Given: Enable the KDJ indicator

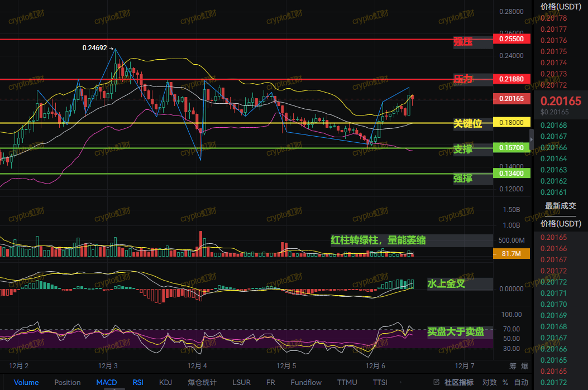Looking at the screenshot, I should (166, 382).
